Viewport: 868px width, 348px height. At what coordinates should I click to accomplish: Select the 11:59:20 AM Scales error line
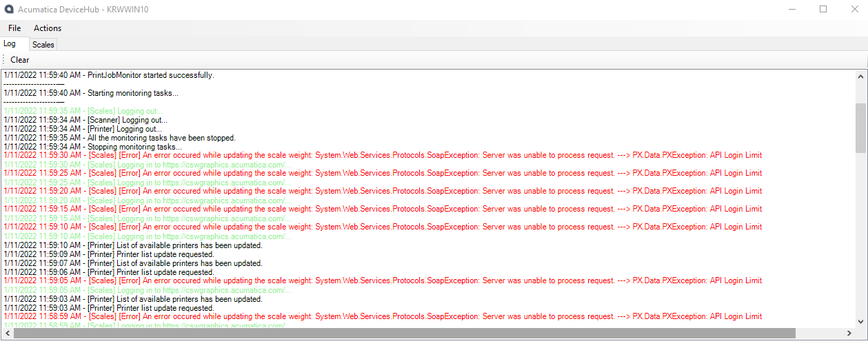383,192
